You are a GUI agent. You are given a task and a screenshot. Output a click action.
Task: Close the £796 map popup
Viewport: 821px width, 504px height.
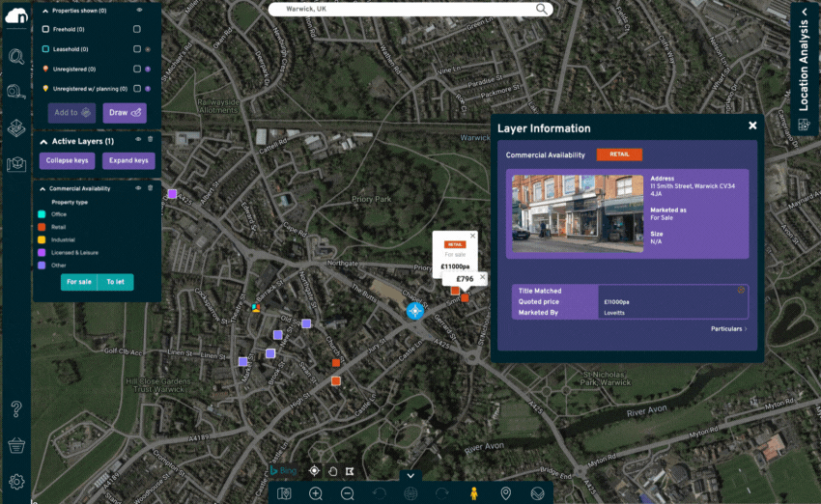[482, 277]
